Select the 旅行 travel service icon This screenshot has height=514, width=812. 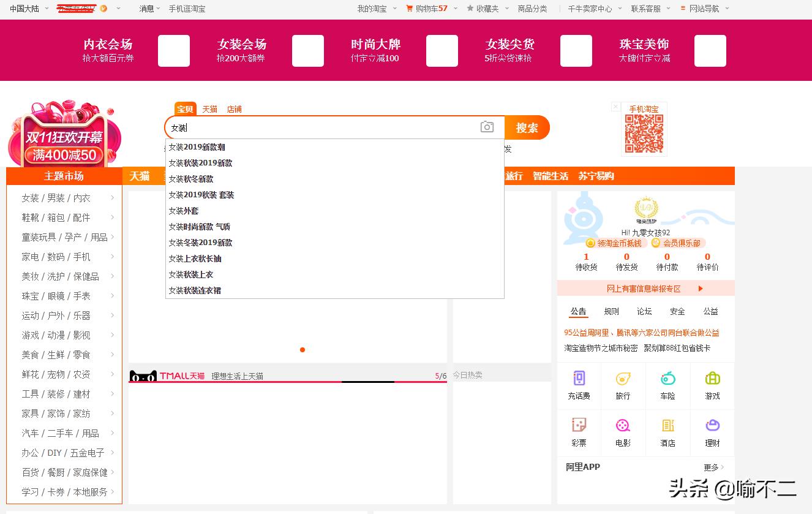pos(623,385)
